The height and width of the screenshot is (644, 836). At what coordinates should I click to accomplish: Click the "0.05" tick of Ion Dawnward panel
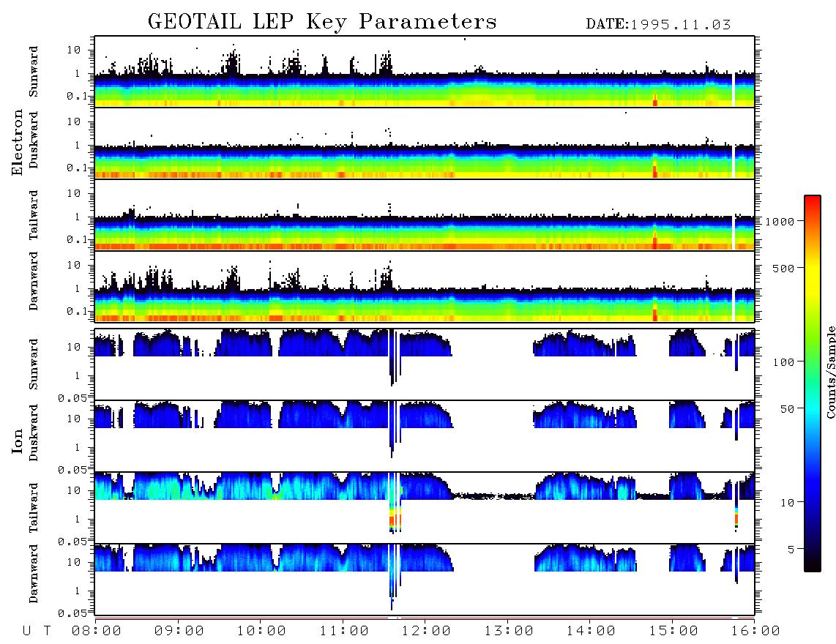(72, 613)
